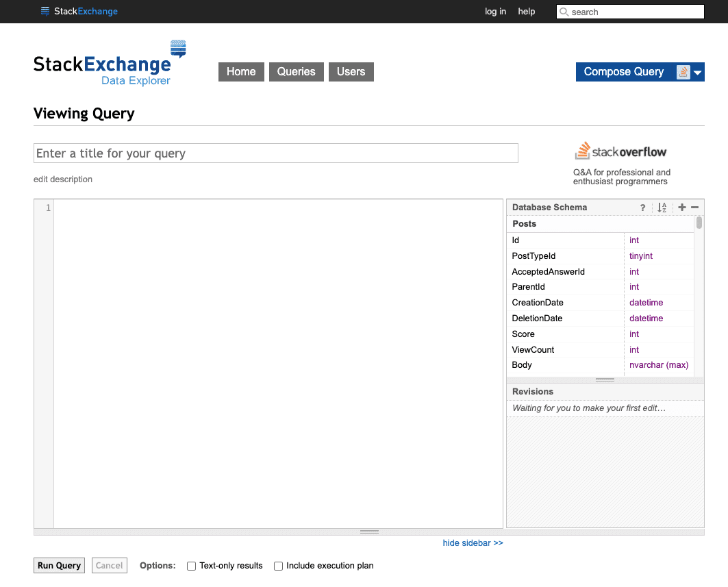Click the stackoverflow logo in sidebar
Image resolution: width=728 pixels, height=587 pixels.
[620, 151]
